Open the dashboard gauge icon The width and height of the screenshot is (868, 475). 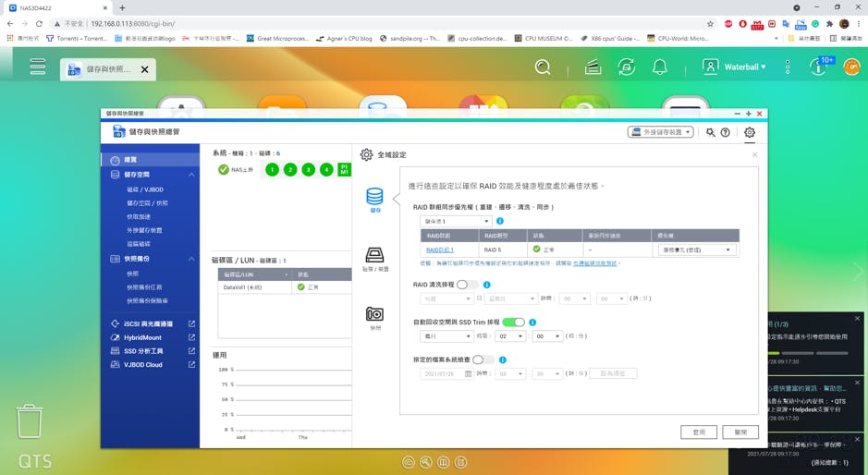(819, 67)
